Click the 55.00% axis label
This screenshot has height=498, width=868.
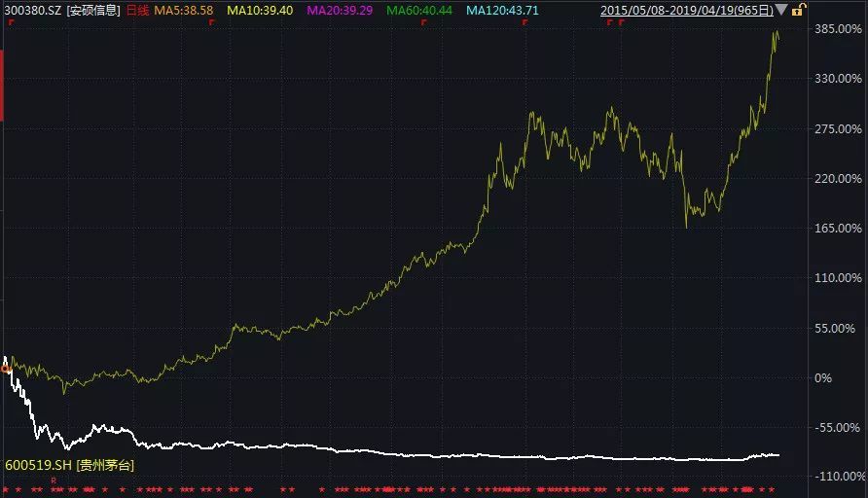(x=835, y=328)
